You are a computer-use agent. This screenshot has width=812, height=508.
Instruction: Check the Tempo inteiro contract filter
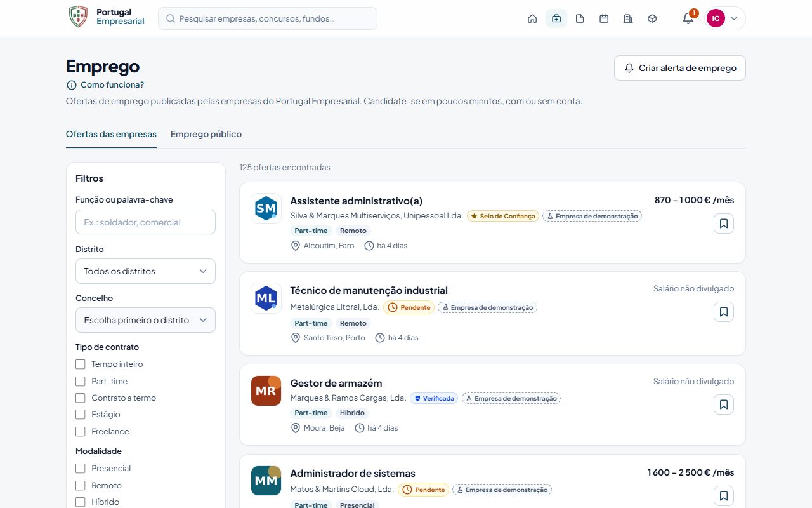[81, 364]
